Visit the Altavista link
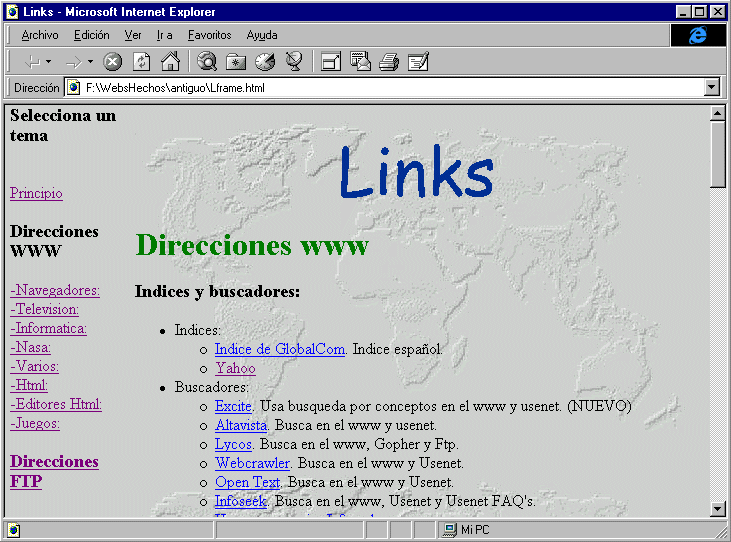Viewport: 731px width, 542px height. click(241, 425)
